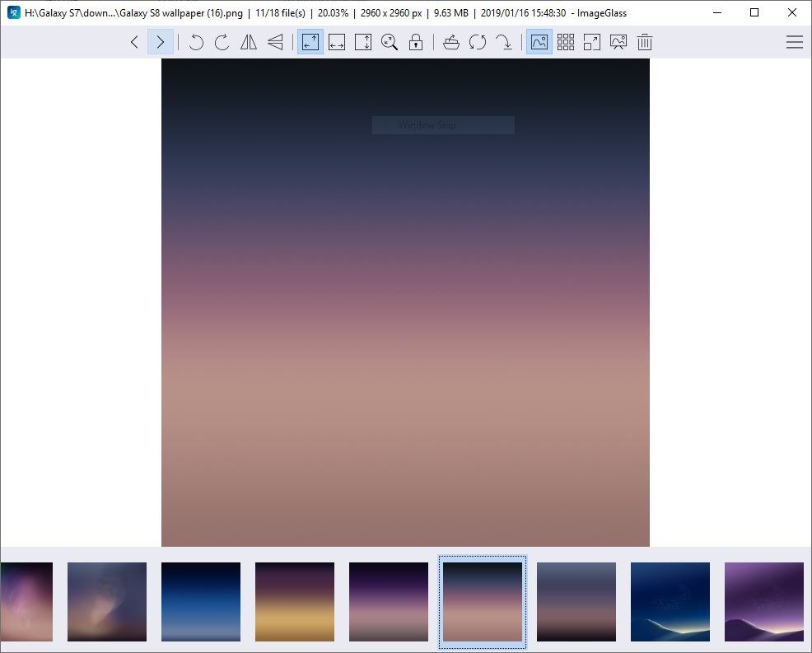Viewport: 812px width, 653px height.
Task: Switch to full screen view
Action: [592, 42]
